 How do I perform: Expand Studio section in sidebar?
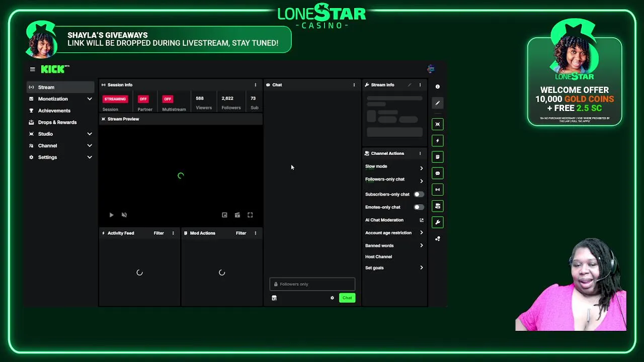[x=60, y=134]
